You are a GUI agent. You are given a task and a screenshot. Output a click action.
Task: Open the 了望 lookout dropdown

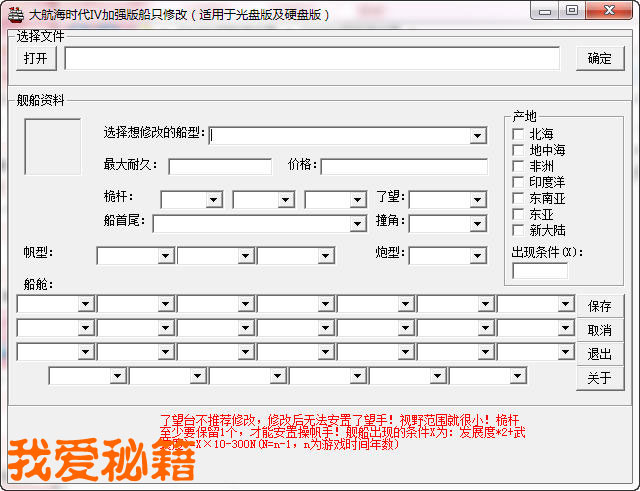(478, 199)
